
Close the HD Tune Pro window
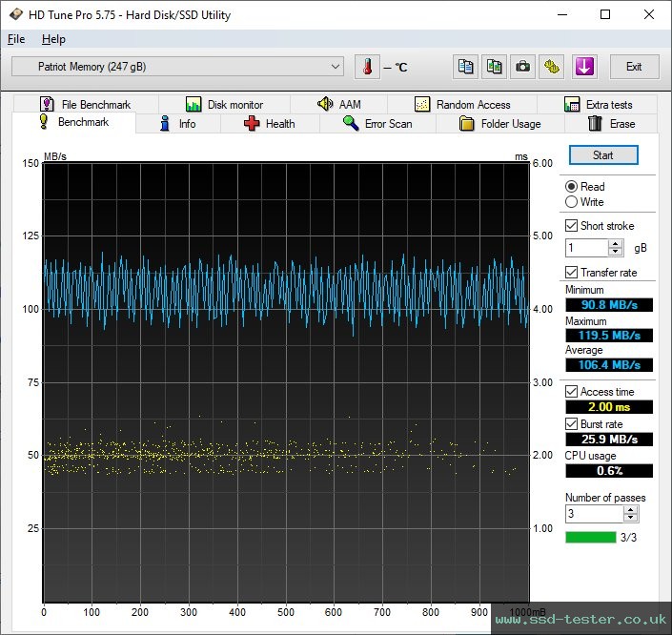tap(649, 14)
